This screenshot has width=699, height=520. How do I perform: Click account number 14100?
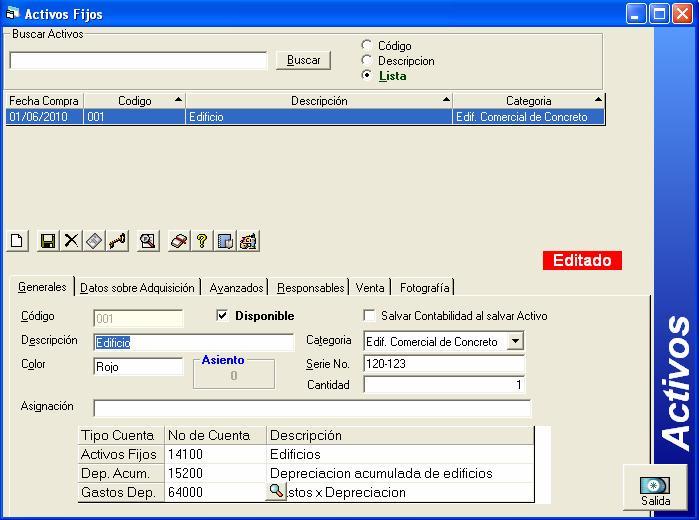[x=215, y=454]
